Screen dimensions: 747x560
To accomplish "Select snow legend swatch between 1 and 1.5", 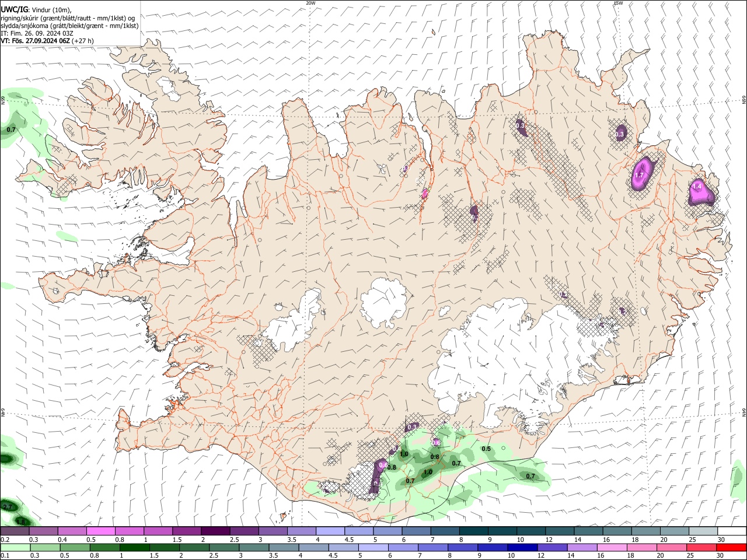I will tap(158, 531).
